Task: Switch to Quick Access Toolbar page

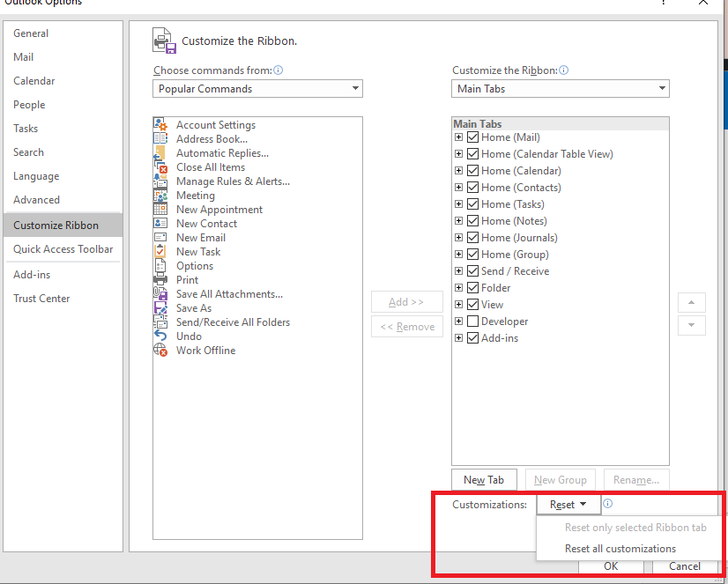Action: tap(63, 249)
